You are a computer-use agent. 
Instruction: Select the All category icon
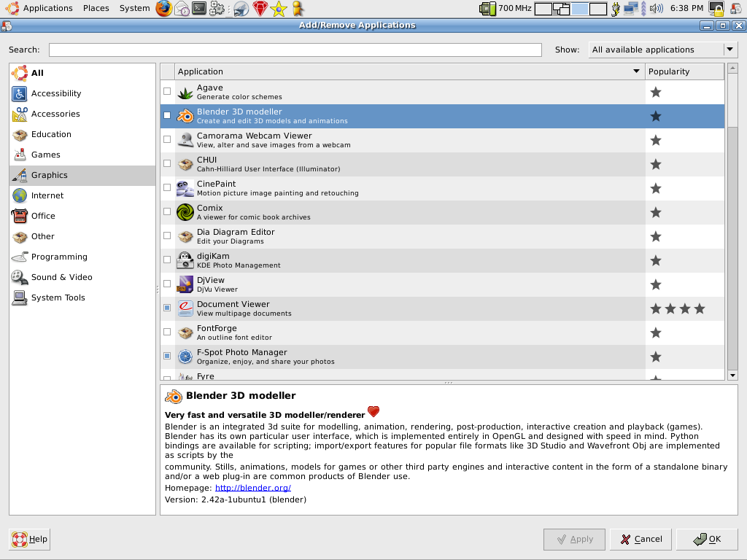(20, 73)
